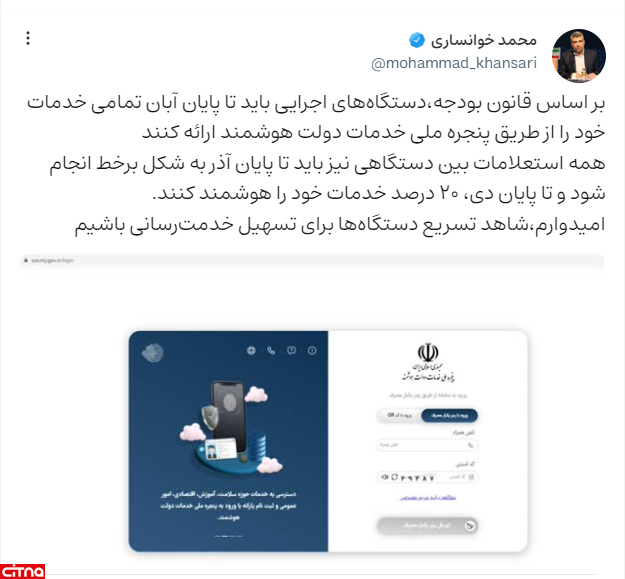The width and height of the screenshot is (625, 579).
Task: Focus the mobile phone number field
Action: (x=427, y=445)
